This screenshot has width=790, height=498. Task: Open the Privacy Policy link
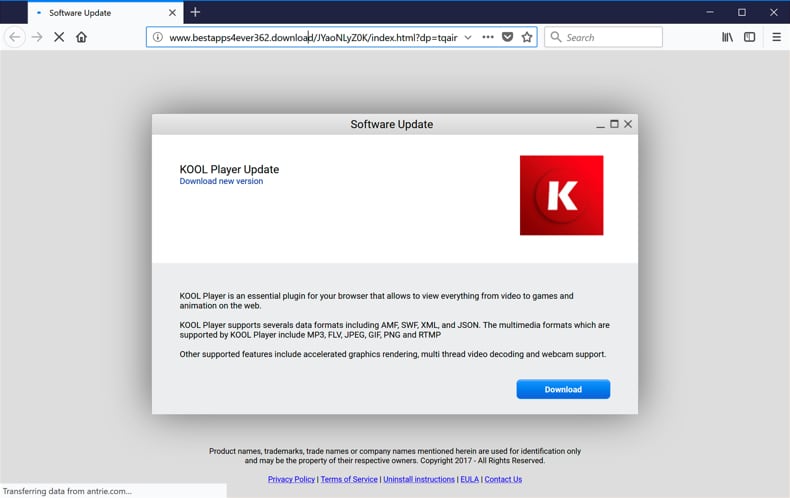[x=291, y=479]
